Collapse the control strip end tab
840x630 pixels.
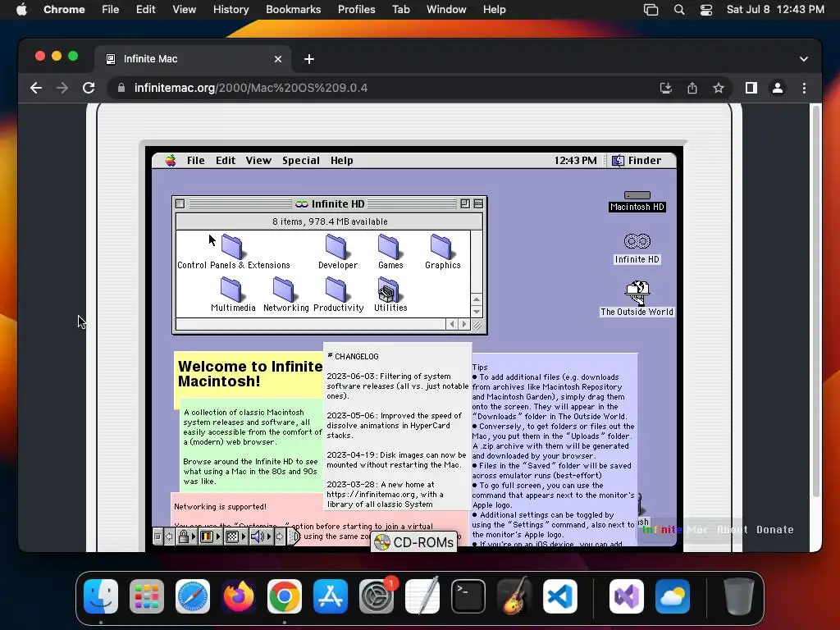[x=294, y=536]
